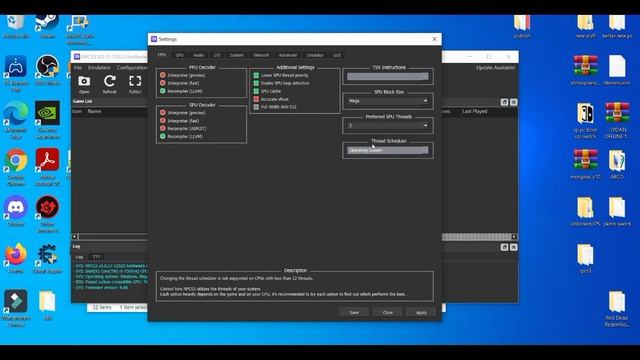Select PPU Interpreter (precise) option
This screenshot has height=360, width=640.
(x=183, y=75)
